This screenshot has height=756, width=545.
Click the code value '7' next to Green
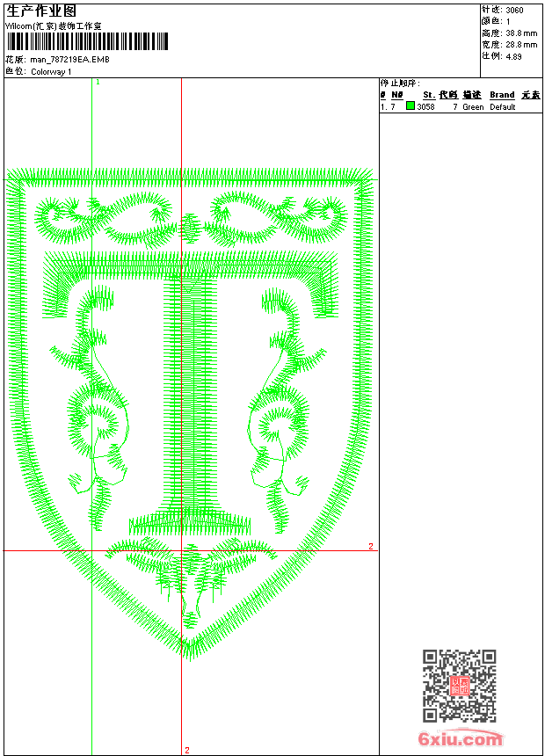click(x=454, y=107)
